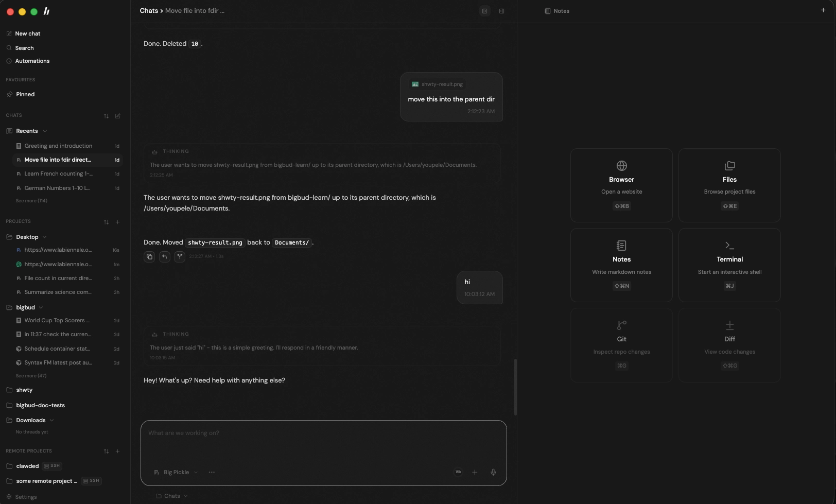Open the Terminal panel card
Image resolution: width=836 pixels, height=504 pixels.
click(729, 265)
